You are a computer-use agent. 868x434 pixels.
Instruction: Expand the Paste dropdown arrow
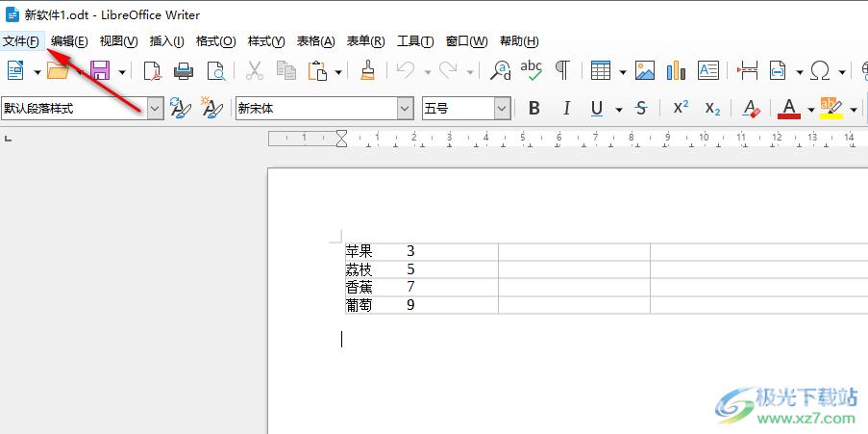[x=338, y=72]
